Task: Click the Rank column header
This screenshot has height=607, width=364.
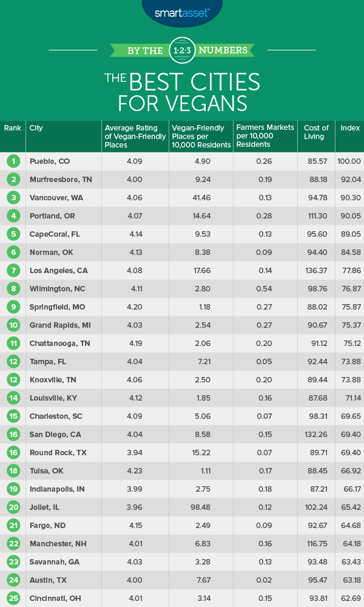Action: click(12, 128)
